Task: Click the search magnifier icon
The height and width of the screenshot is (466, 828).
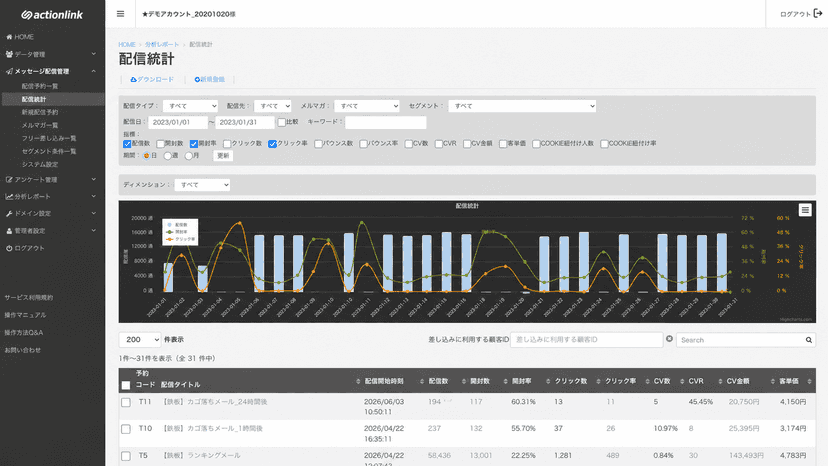Action: pos(808,340)
